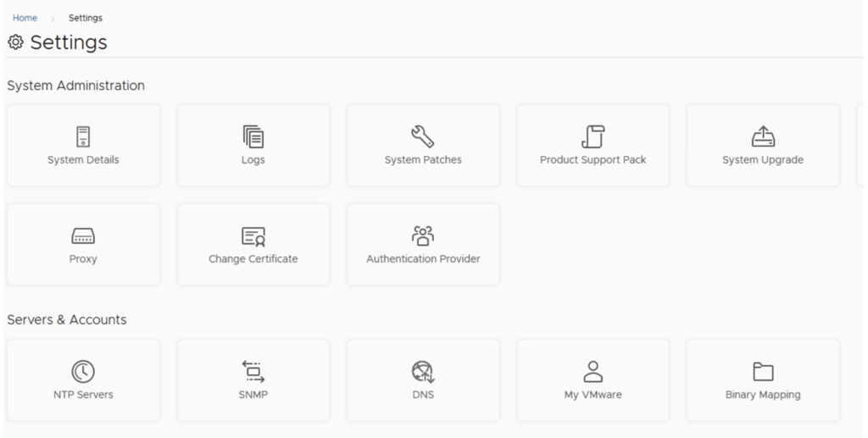This screenshot has width=868, height=438.
Task: Go to Home via breadcrumb link
Action: tap(25, 18)
